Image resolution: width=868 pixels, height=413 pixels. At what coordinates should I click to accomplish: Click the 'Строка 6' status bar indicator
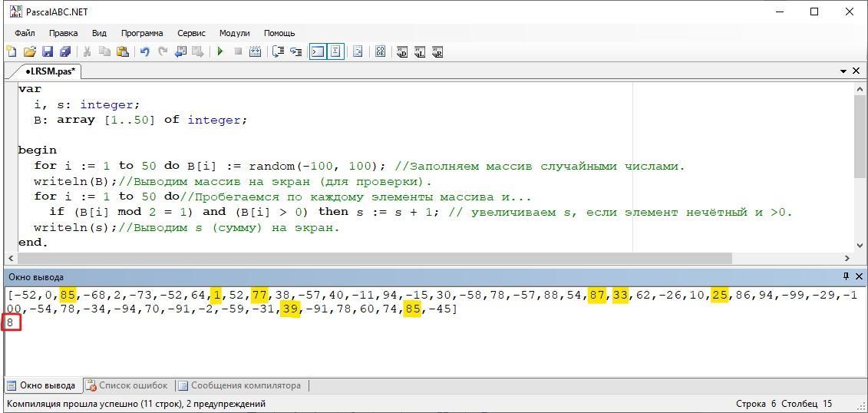click(x=756, y=404)
